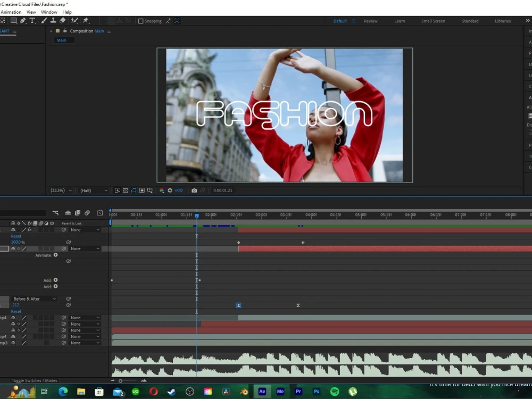
Task: Open the View menu
Action: point(31,12)
